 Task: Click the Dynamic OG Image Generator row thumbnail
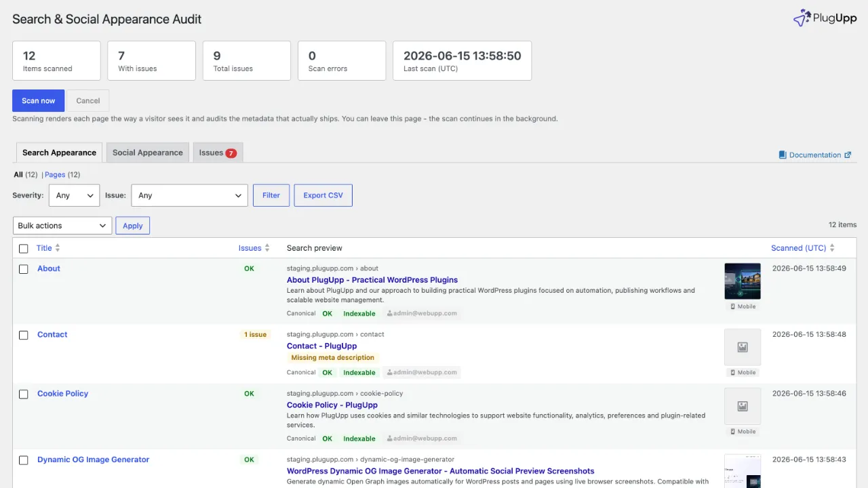tap(743, 471)
